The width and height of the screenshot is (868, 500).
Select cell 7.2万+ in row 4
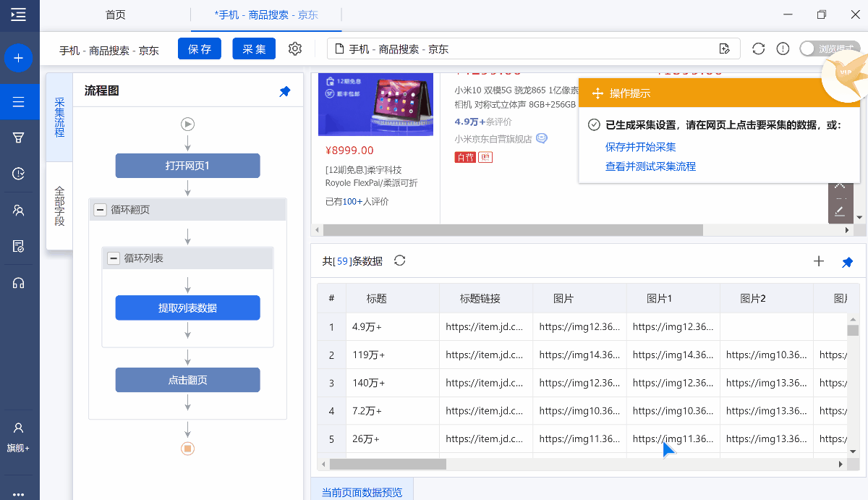pyautogui.click(x=392, y=411)
